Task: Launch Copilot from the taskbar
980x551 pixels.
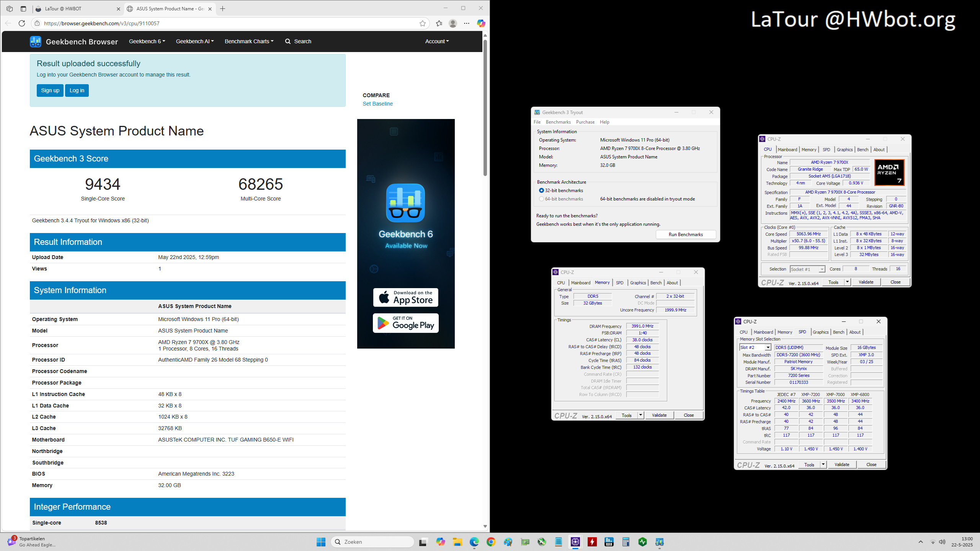Action: point(440,542)
